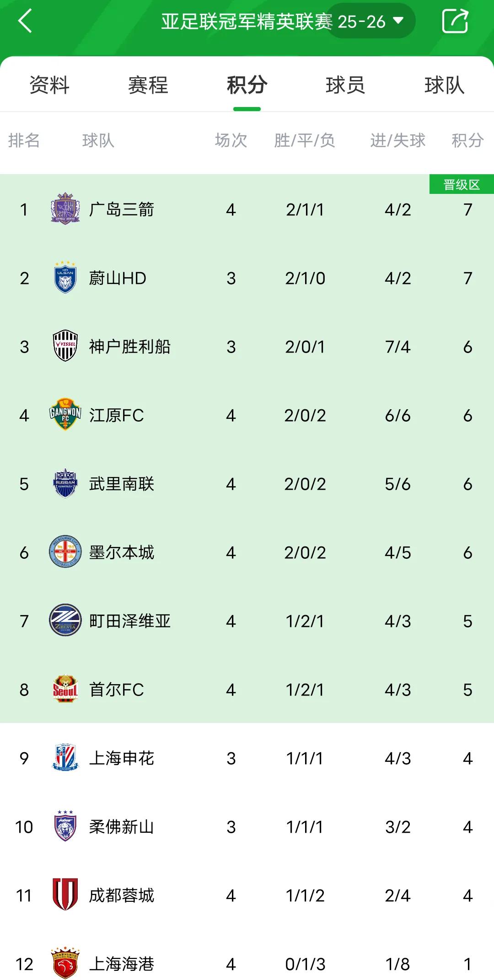The height and width of the screenshot is (980, 494).
Task: Click the 墨尔本城 team logo
Action: [x=65, y=552]
